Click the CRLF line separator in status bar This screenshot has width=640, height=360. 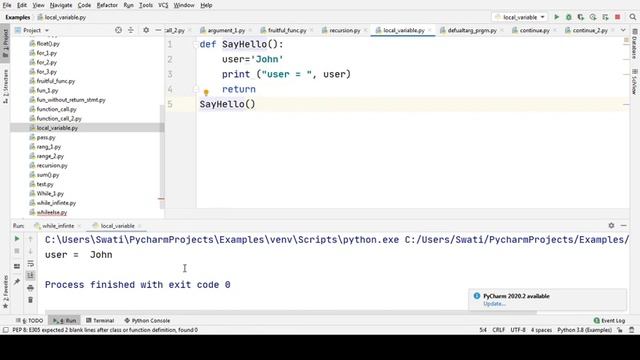[x=498, y=330]
